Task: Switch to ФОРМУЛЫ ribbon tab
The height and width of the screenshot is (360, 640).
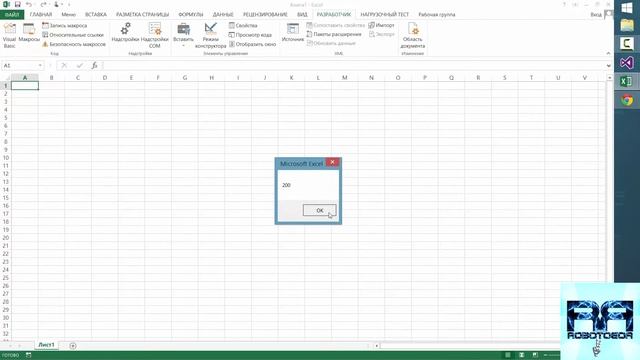Action: click(x=191, y=15)
